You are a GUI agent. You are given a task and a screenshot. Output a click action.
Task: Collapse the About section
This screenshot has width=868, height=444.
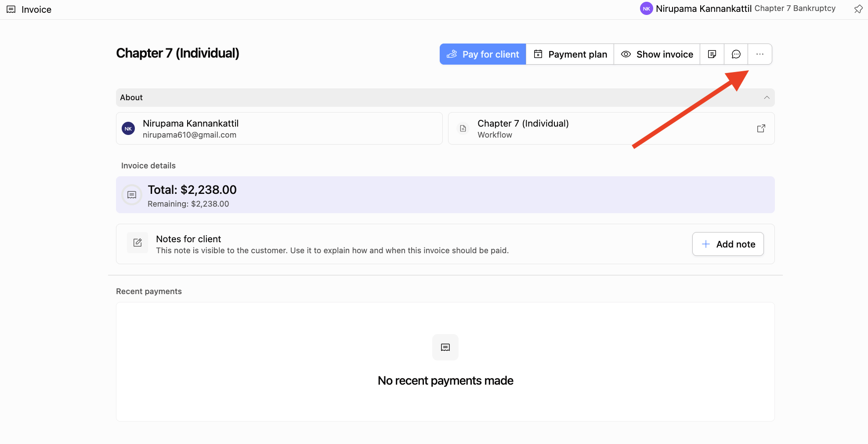pyautogui.click(x=767, y=98)
